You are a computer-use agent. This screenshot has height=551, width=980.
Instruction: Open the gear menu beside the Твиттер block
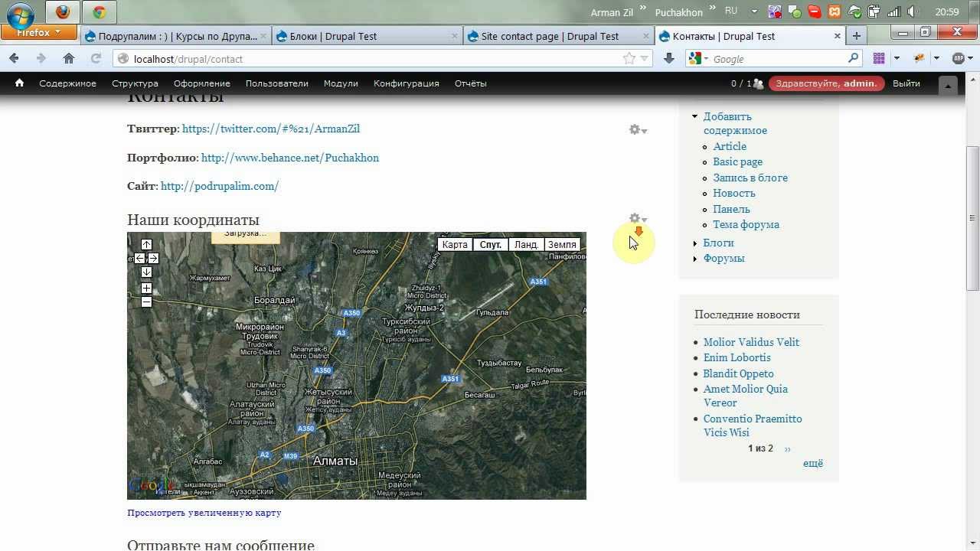tap(637, 130)
